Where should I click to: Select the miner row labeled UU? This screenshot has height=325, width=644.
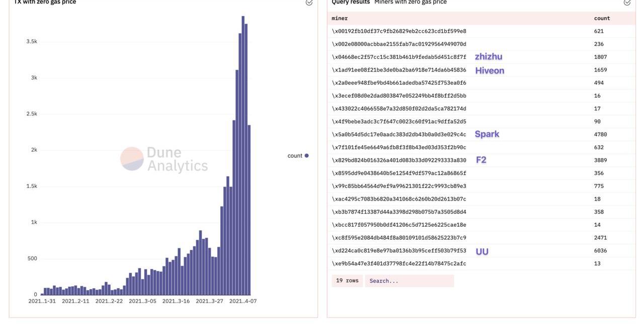click(399, 251)
